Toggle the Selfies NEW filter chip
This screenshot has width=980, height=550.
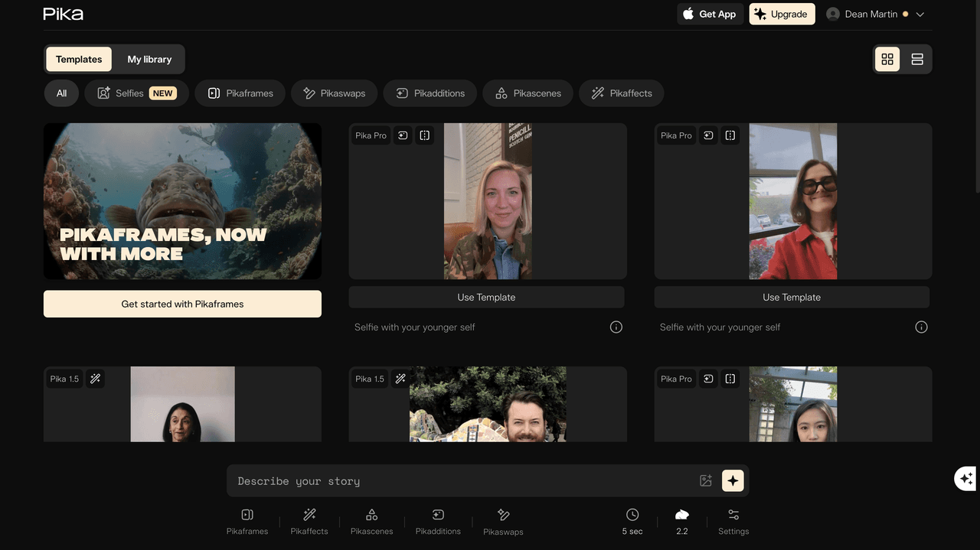[136, 93]
